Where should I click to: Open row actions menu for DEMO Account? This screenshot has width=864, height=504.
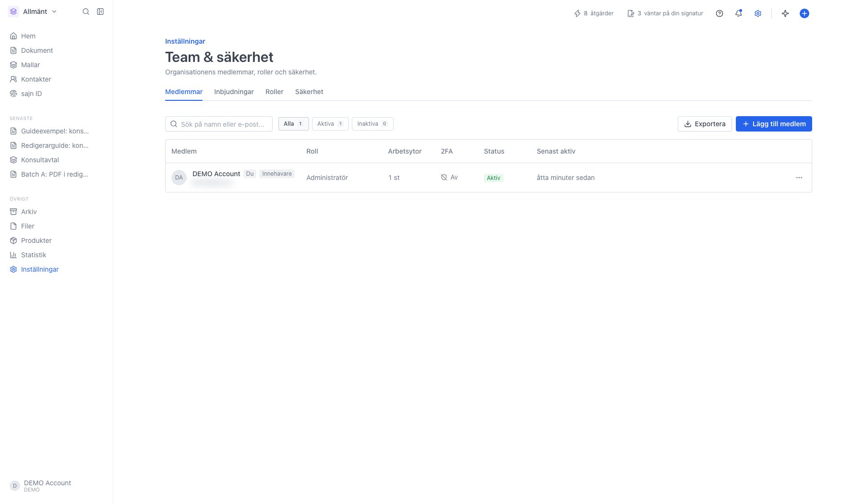[x=799, y=178]
